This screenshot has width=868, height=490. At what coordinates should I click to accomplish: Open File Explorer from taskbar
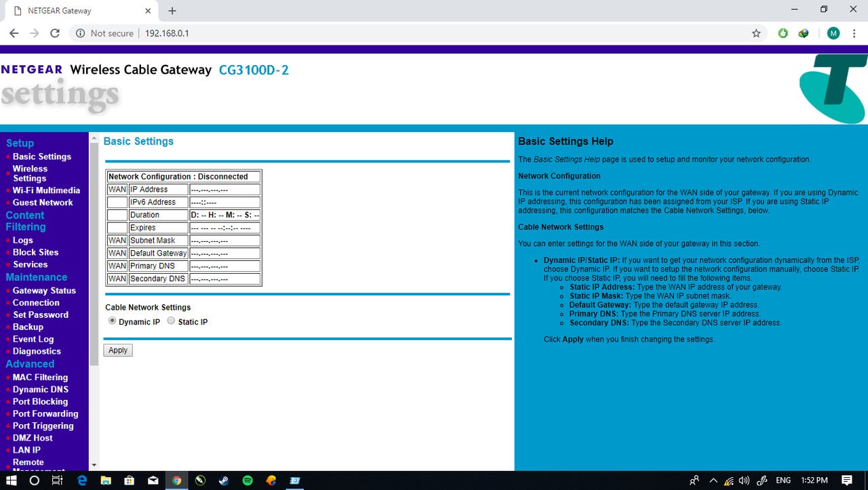[x=106, y=480]
